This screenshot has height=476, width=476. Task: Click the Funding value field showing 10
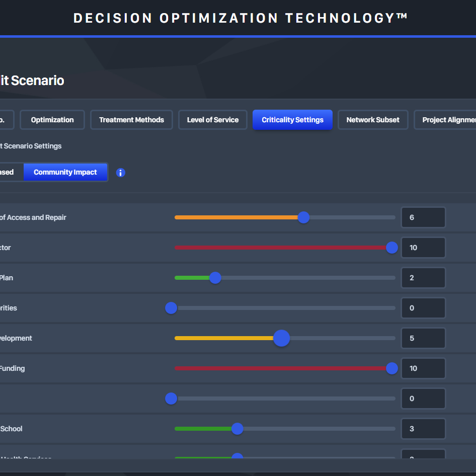click(x=423, y=368)
